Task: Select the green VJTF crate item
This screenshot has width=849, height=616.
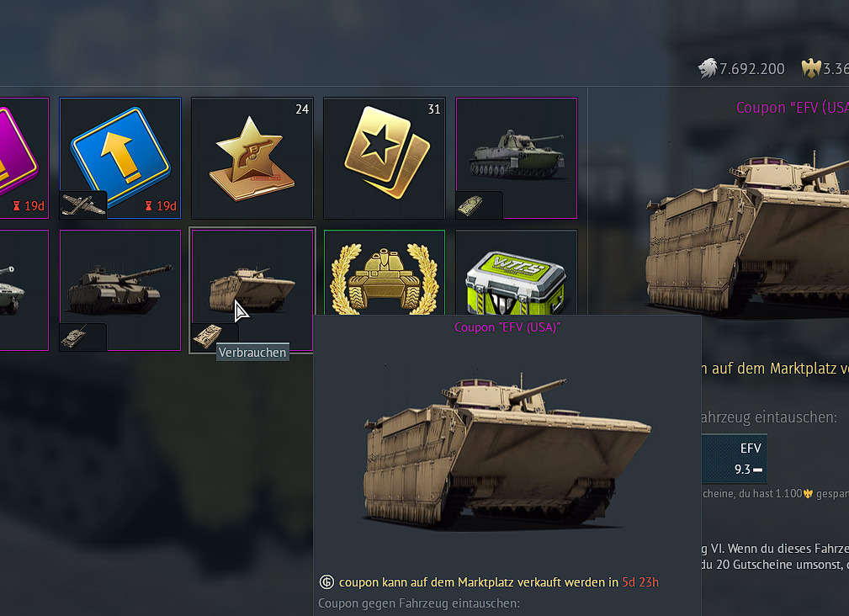Action: tap(517, 273)
